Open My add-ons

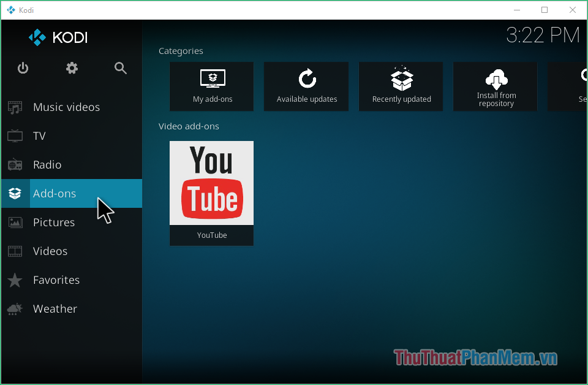tap(211, 86)
